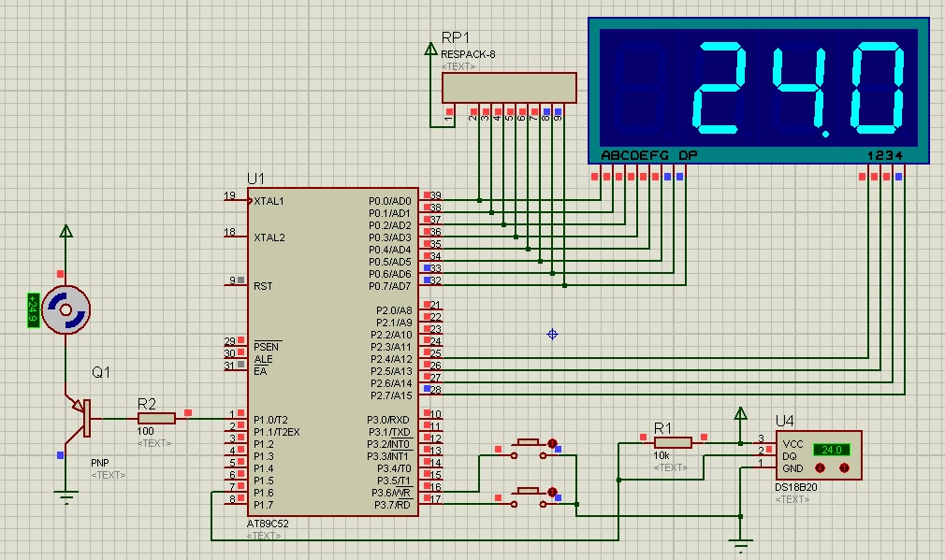This screenshot has width=945, height=560.
Task: Select the R2 resistor body
Action: (x=156, y=419)
